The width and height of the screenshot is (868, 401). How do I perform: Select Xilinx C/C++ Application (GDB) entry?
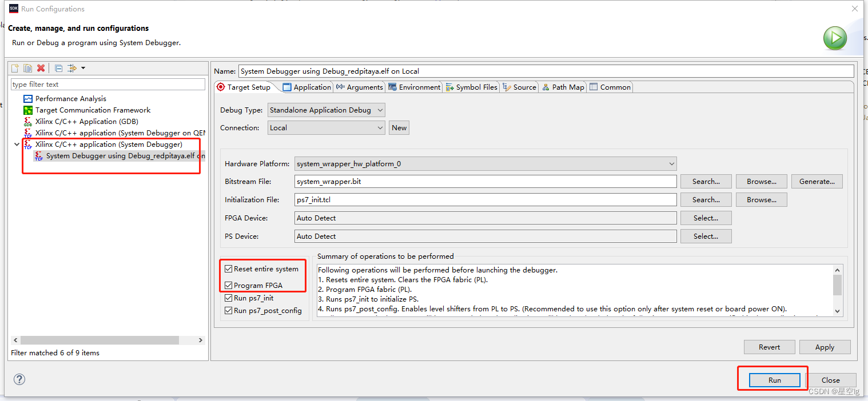(x=81, y=121)
